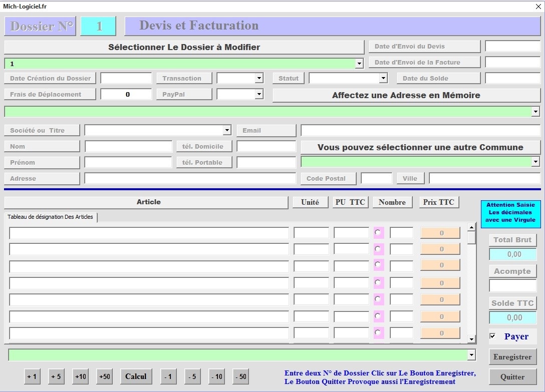Tick the Payer checkbox
Image resolution: width=545 pixels, height=392 pixels.
click(x=492, y=336)
